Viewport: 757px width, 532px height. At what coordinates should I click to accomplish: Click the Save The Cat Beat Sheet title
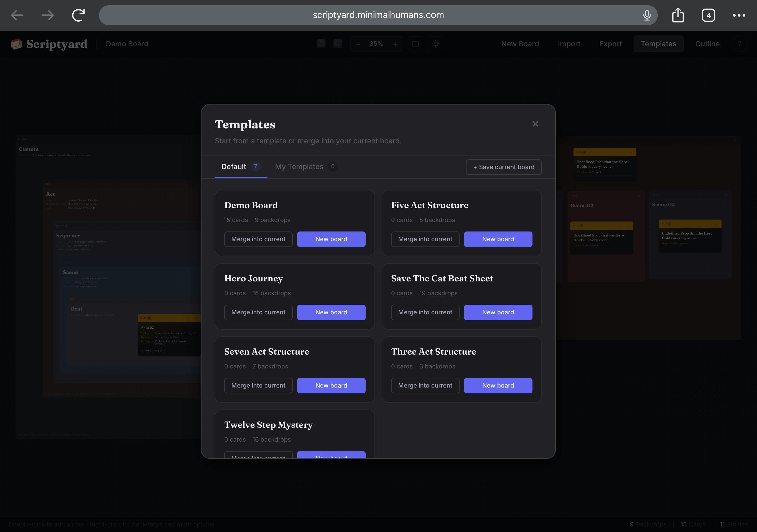pyautogui.click(x=442, y=278)
